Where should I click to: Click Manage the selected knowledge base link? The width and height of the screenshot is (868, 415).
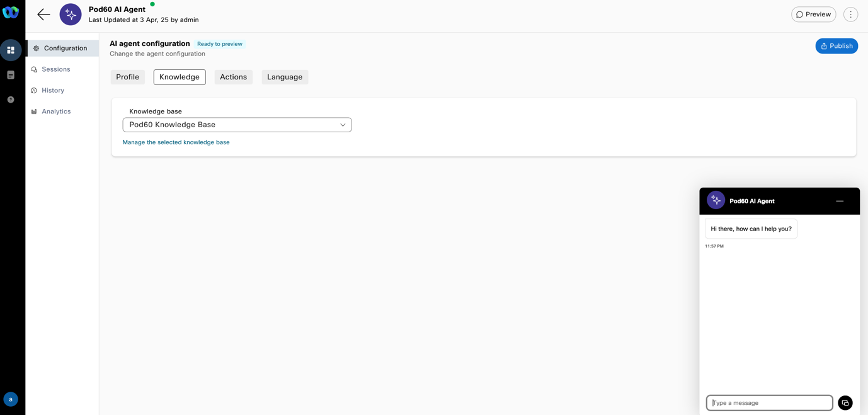[x=176, y=142]
